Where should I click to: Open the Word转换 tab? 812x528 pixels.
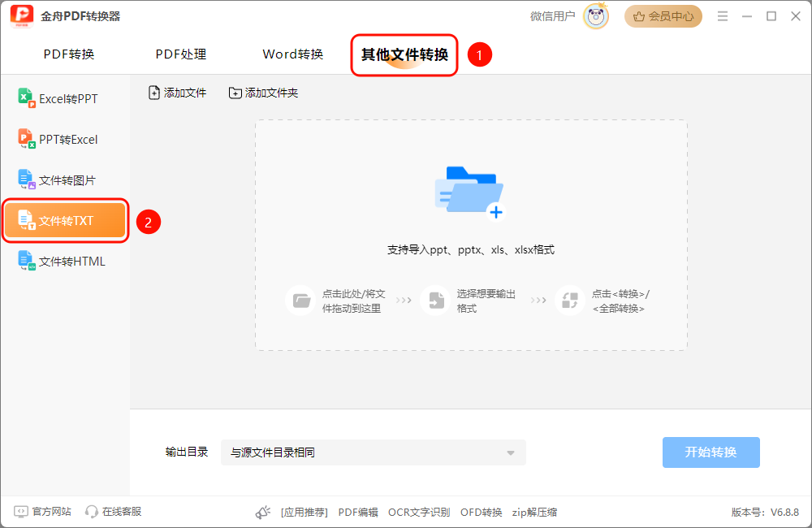[292, 54]
